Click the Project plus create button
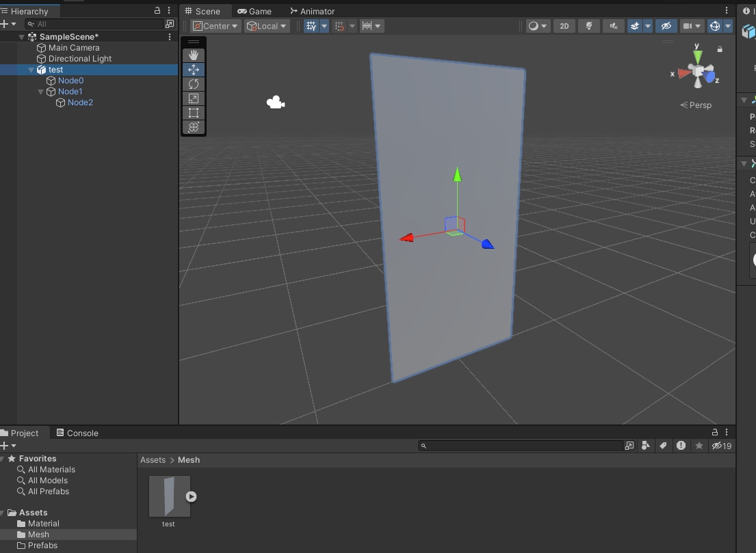The image size is (756, 553). coord(4,446)
